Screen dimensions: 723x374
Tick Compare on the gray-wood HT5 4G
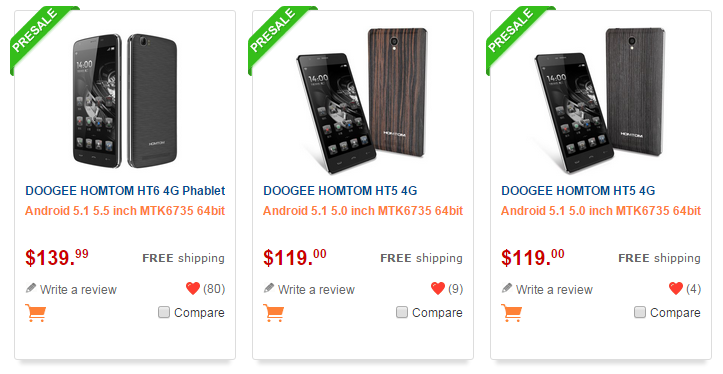coord(640,312)
